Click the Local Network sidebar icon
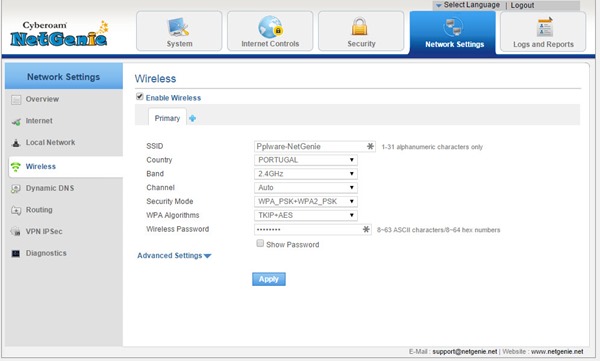Screen dimensions: 600x361 16,143
